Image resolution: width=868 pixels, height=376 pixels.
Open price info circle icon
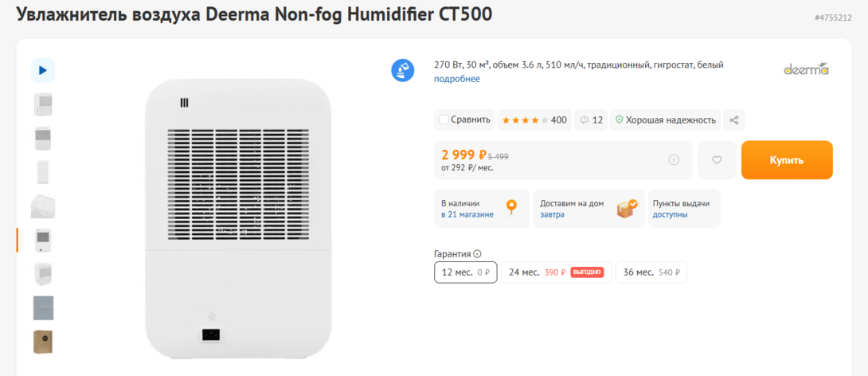coord(674,160)
